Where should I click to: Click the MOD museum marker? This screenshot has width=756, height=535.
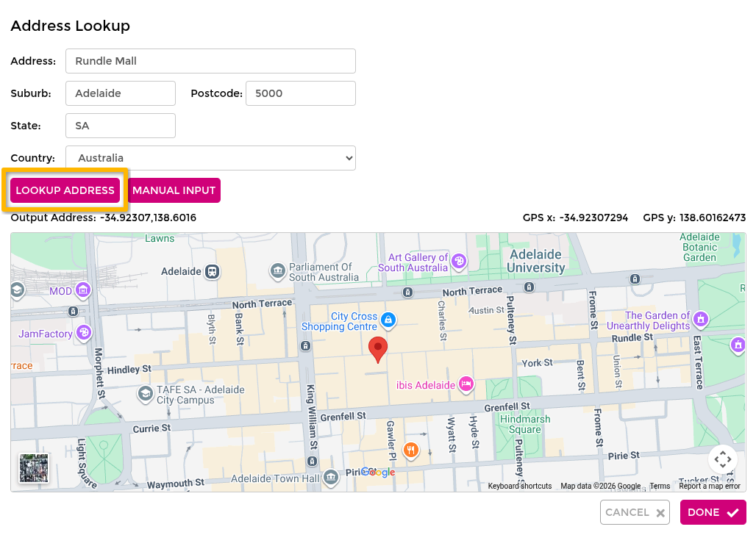(x=83, y=290)
